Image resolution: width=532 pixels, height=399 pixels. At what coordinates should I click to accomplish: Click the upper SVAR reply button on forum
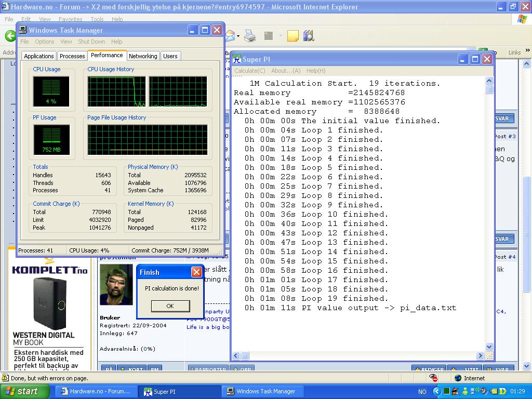pyautogui.click(x=503, y=118)
